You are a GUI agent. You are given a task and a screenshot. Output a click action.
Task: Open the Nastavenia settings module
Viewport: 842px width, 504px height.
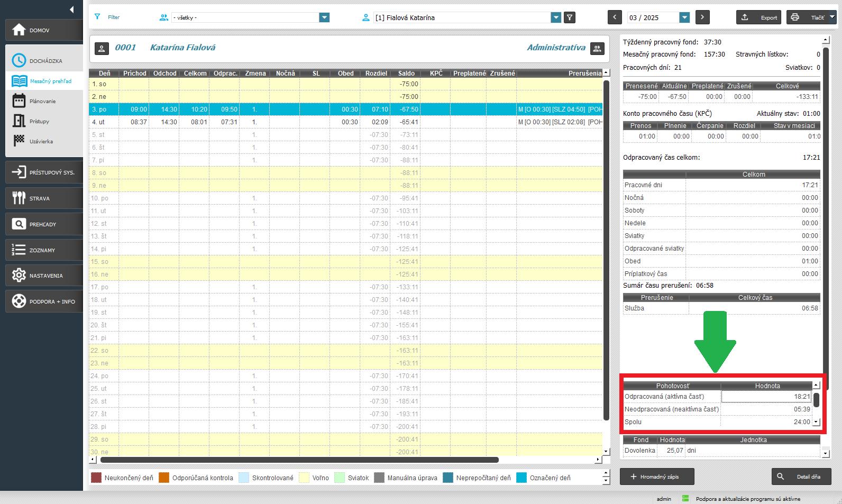tap(44, 276)
